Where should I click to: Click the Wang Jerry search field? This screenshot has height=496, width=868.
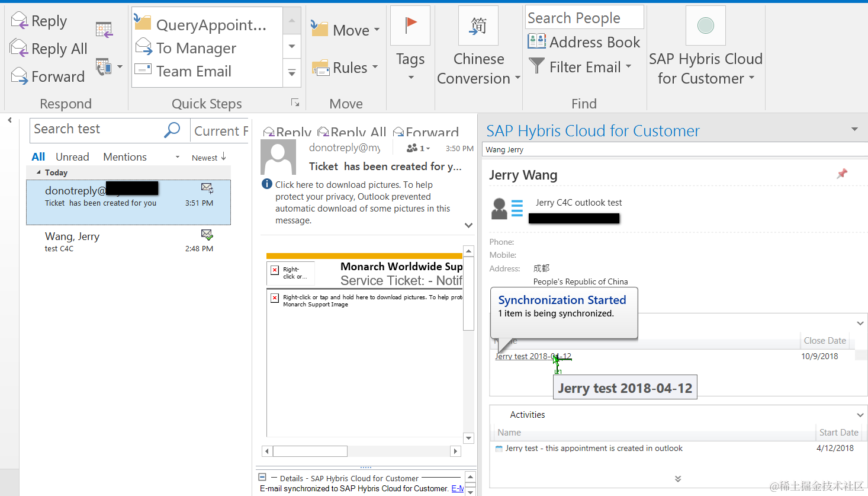pos(675,150)
